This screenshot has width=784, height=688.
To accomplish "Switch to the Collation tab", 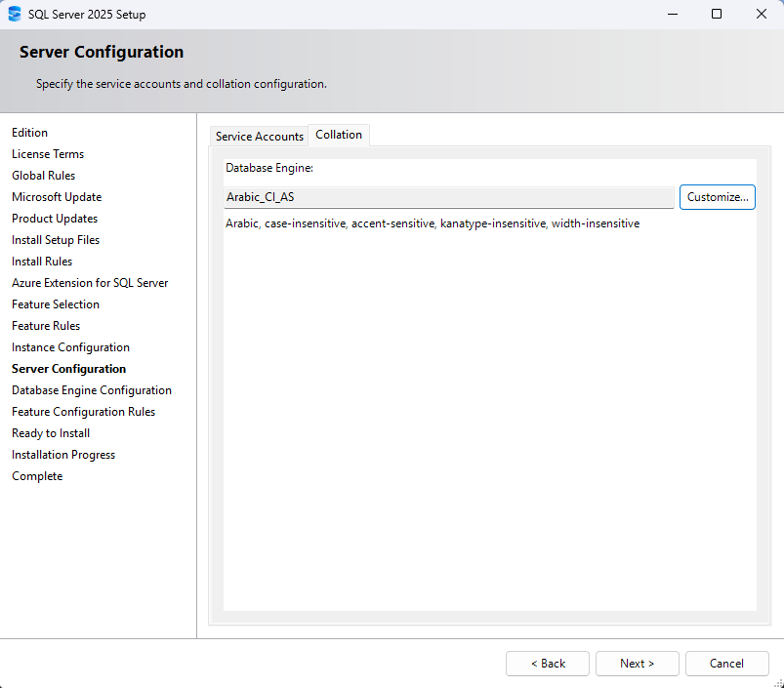I will click(x=338, y=136).
